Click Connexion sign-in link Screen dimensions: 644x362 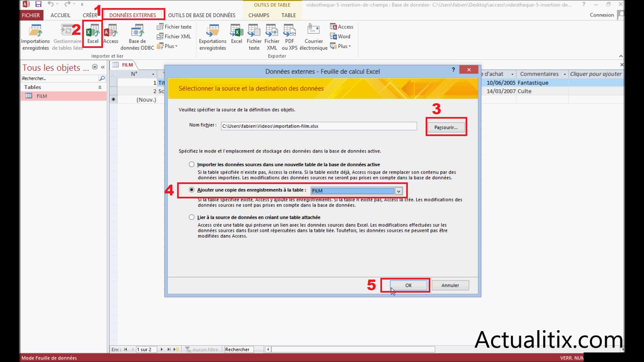pos(602,15)
